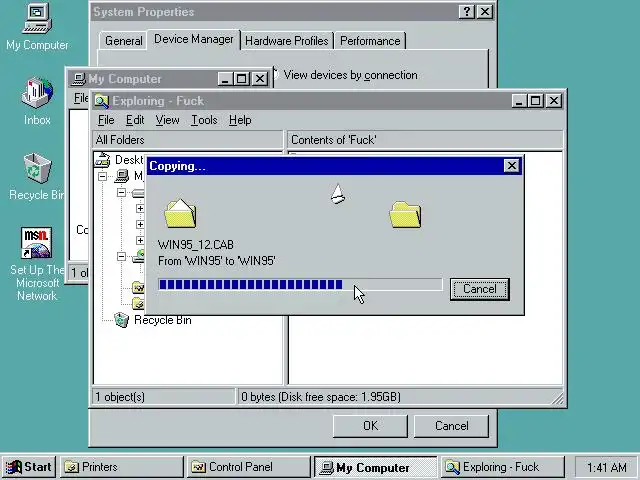Switch to Hardware Profiles tab
The height and width of the screenshot is (480, 640).
pyautogui.click(x=287, y=41)
